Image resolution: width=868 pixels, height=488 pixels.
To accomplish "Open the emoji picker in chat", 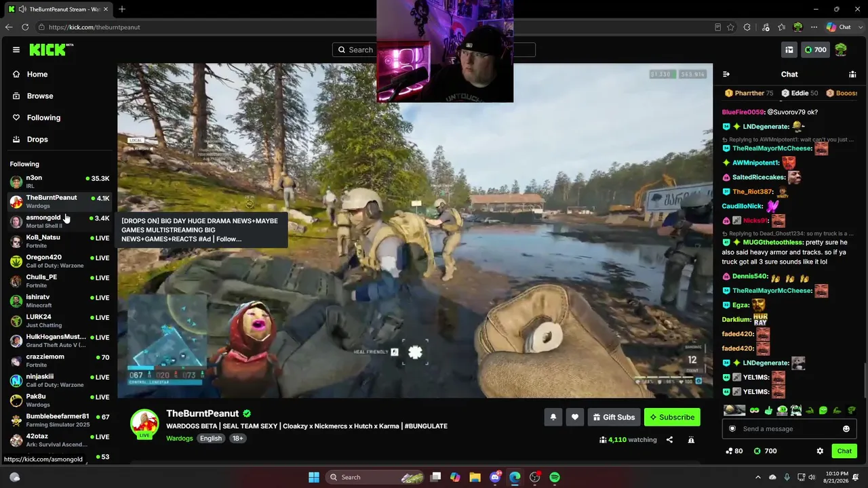I will tap(846, 428).
